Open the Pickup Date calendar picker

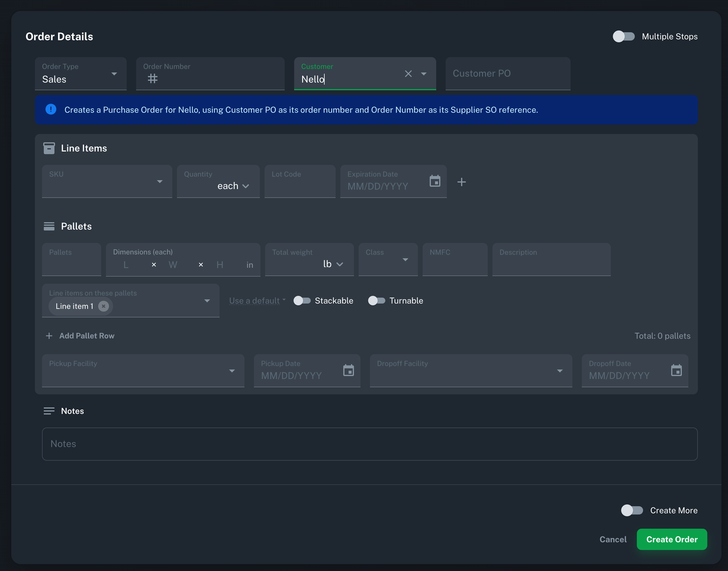point(348,370)
